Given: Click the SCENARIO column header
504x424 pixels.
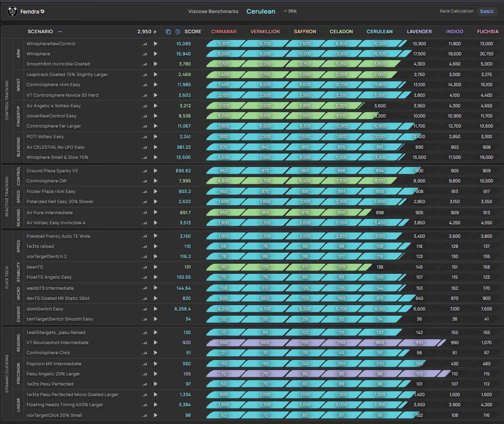Looking at the screenshot, I should [x=40, y=32].
